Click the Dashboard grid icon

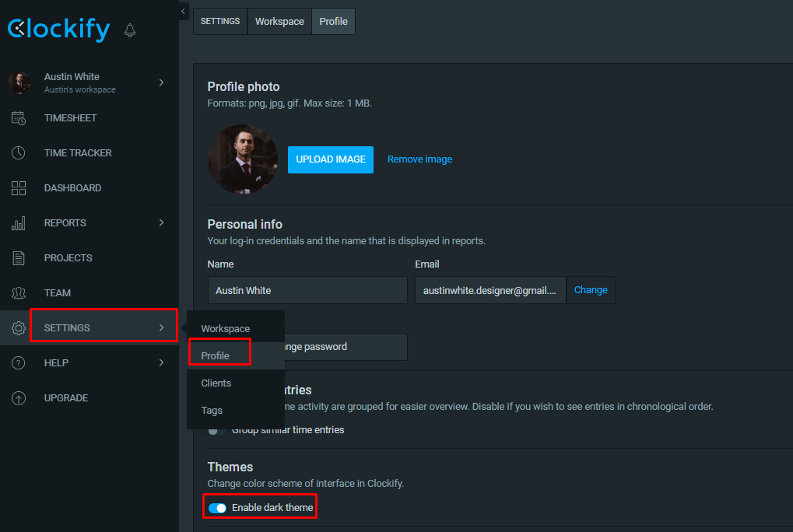pos(18,188)
